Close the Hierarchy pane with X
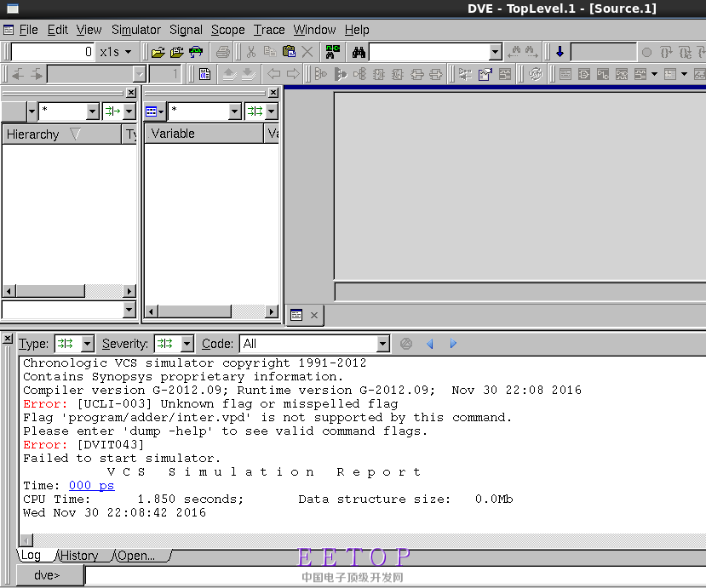Screen dimensions: 706x588 click(x=130, y=92)
